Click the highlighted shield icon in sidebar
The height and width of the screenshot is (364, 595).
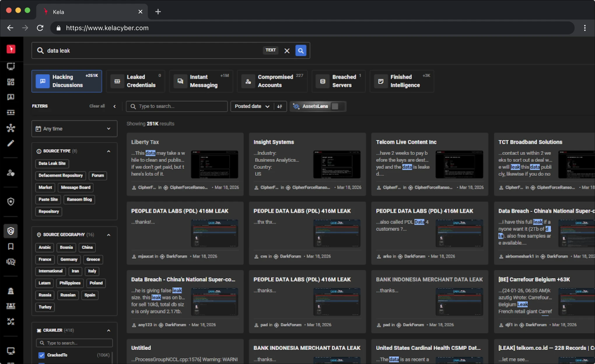pyautogui.click(x=11, y=231)
